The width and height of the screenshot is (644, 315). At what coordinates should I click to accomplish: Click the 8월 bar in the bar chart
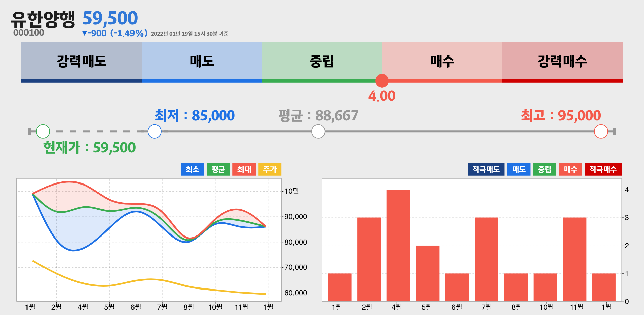point(516,287)
